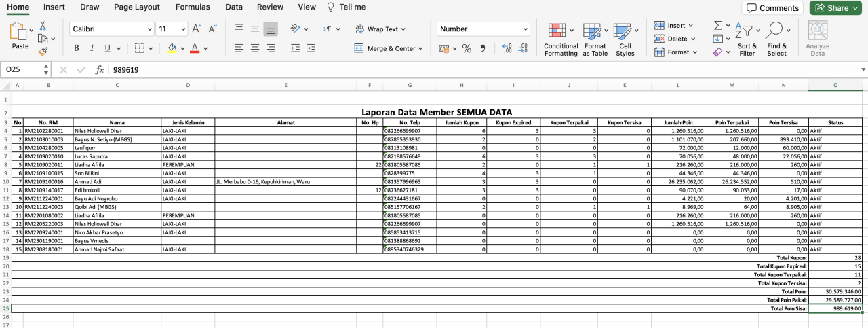Cut selection with the scissors icon

(x=43, y=26)
